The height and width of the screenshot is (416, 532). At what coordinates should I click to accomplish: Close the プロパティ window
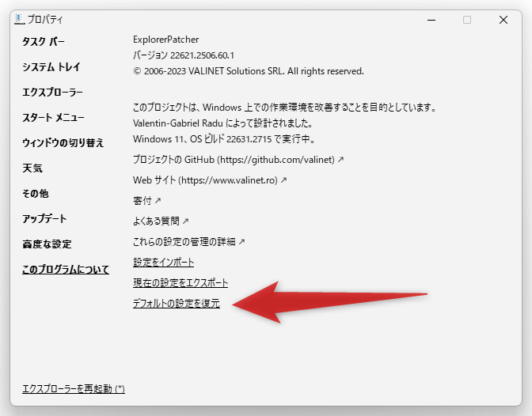pyautogui.click(x=503, y=20)
